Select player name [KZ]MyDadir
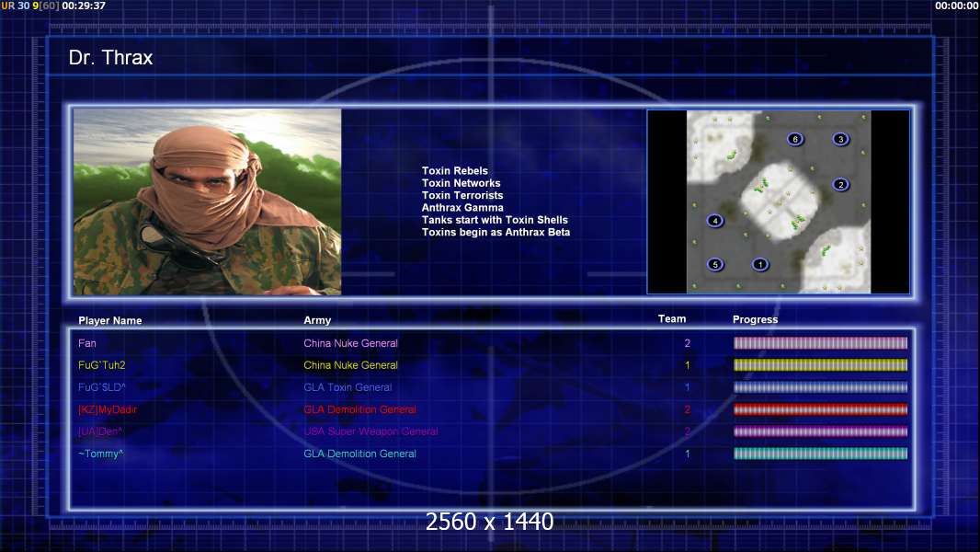The height and width of the screenshot is (552, 980). 108,409
